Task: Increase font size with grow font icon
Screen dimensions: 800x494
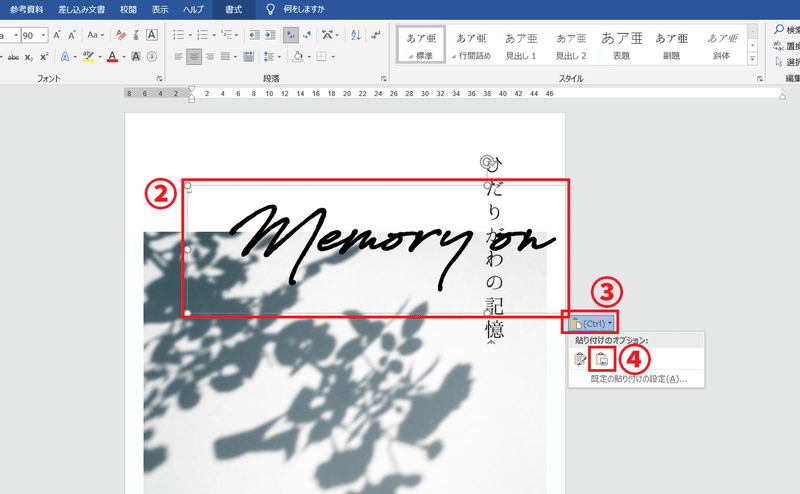Action: click(x=57, y=35)
